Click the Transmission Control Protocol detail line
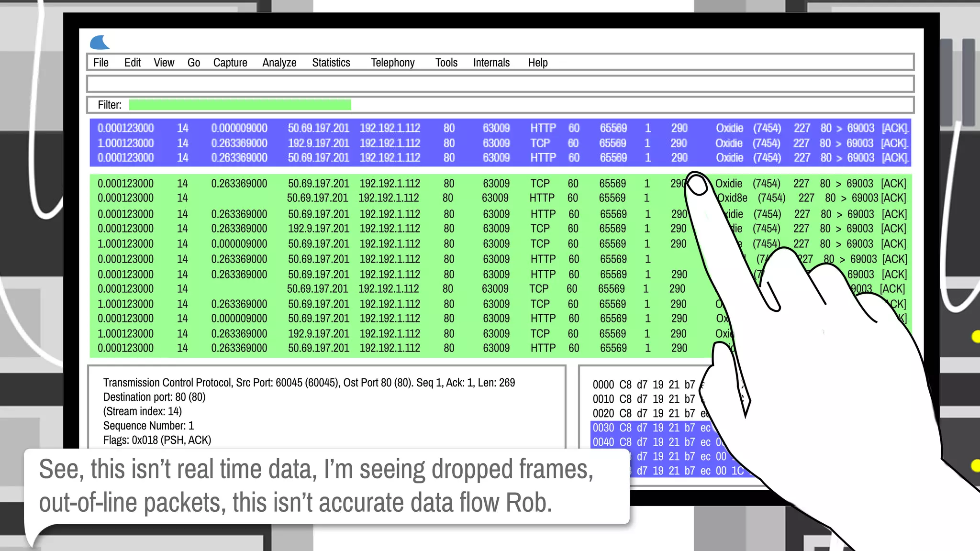Screen dimensions: 980x551 pyautogui.click(x=309, y=383)
